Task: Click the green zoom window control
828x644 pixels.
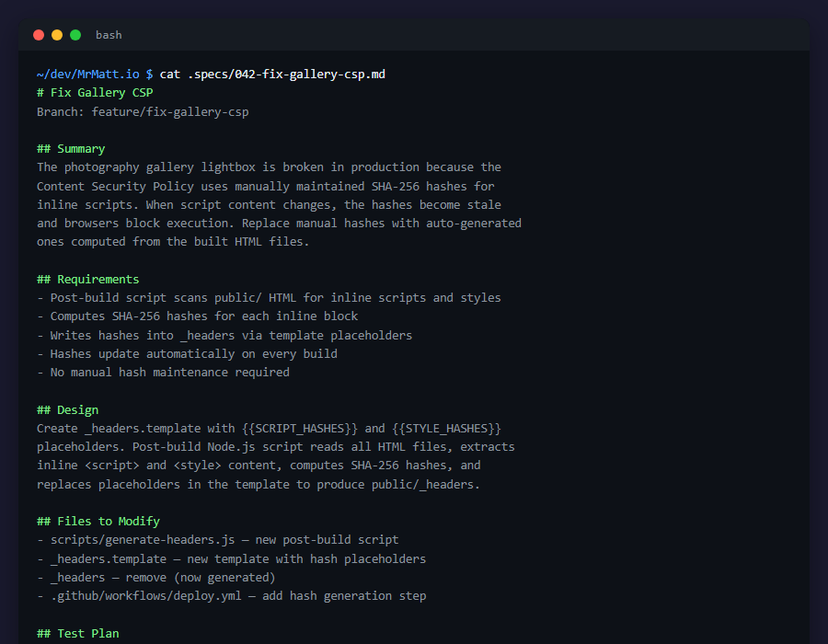Action: (x=75, y=34)
